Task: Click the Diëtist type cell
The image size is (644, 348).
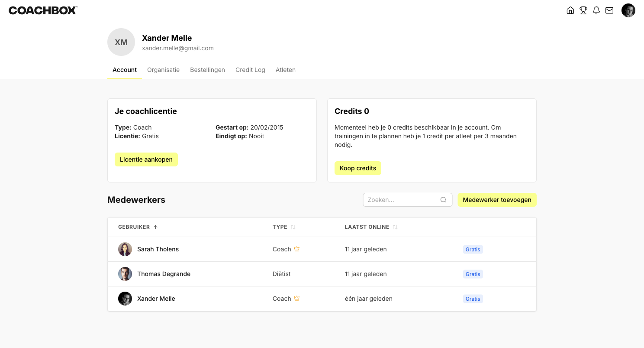Action: click(x=281, y=274)
